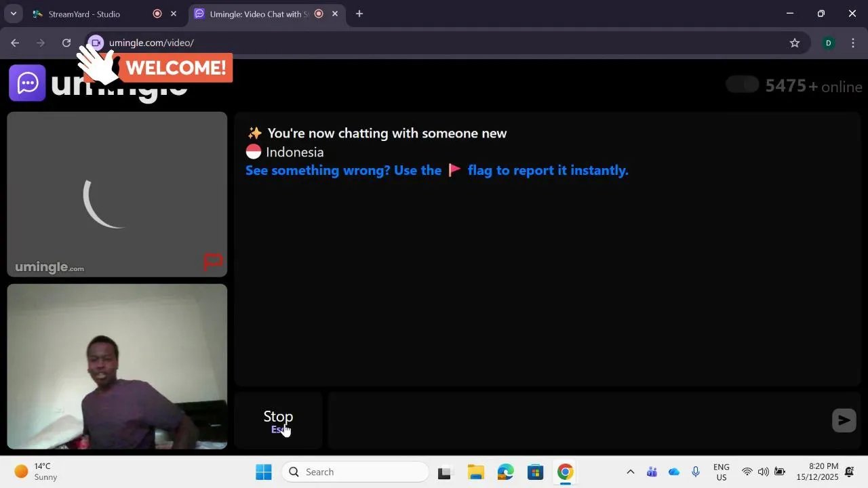Reload the Umingle page

[x=66, y=43]
